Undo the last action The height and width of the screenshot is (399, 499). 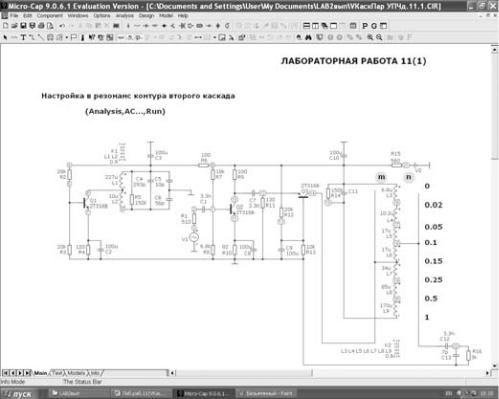pos(62,26)
